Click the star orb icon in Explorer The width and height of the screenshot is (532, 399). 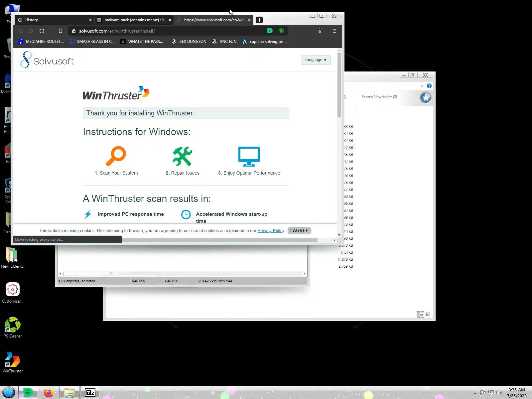click(x=426, y=97)
